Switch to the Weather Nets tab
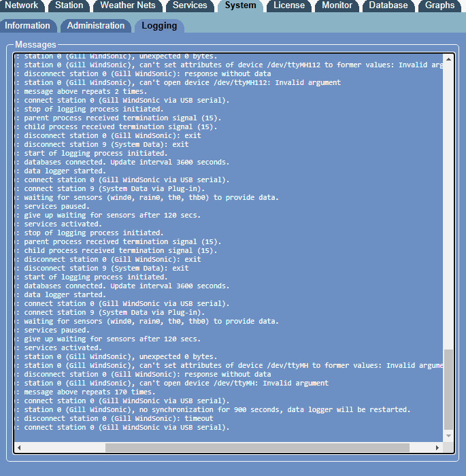Image resolution: width=466 pixels, height=476 pixels. 128,5
